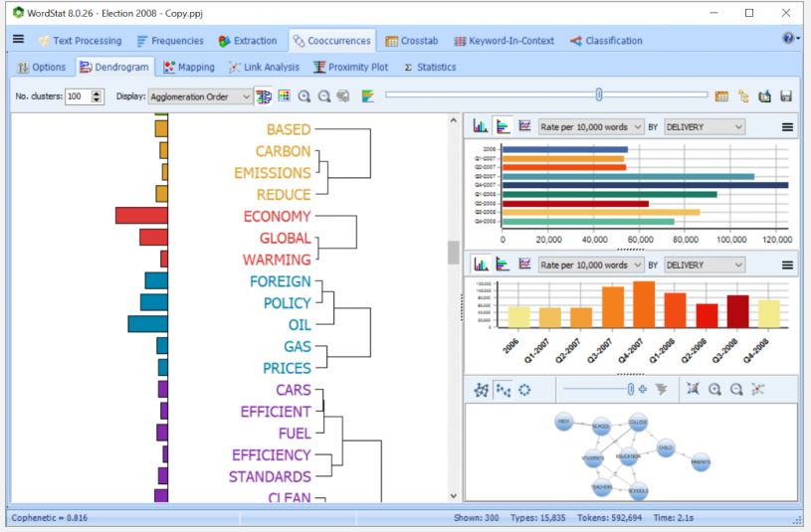Click the grayed magnifier icon in dendrogram toolbar
Viewport: 811px width, 532px height.
point(343,96)
